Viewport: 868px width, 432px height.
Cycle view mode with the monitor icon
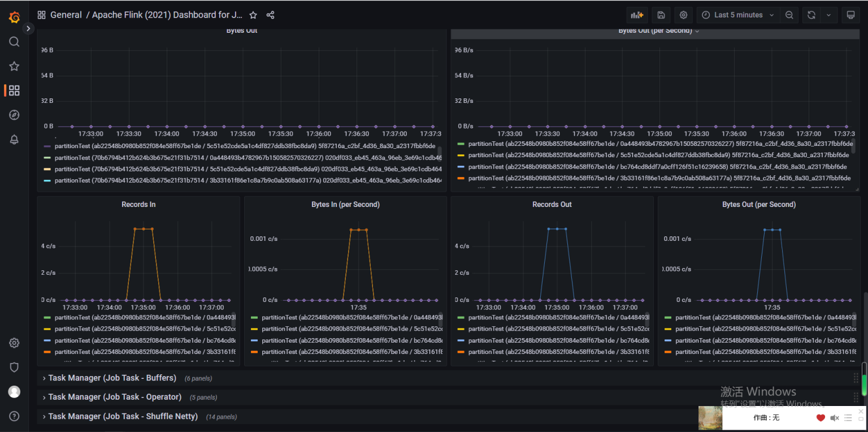(850, 15)
